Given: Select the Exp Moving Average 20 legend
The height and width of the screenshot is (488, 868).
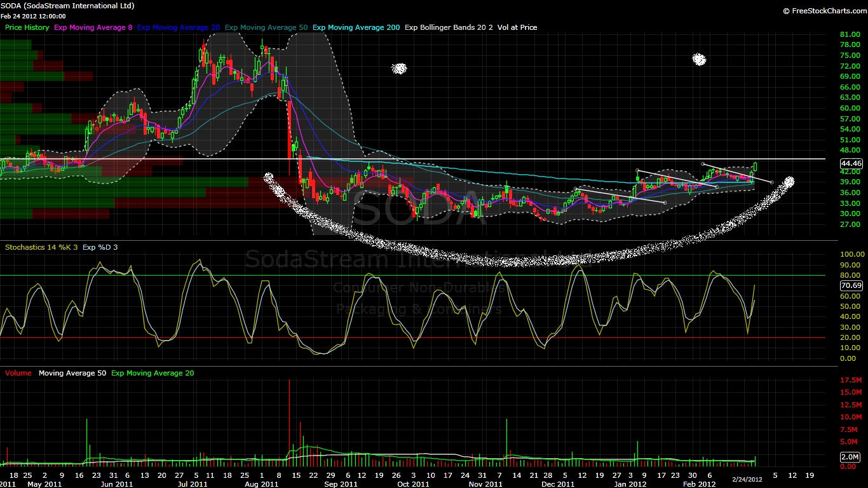Looking at the screenshot, I should click(179, 27).
